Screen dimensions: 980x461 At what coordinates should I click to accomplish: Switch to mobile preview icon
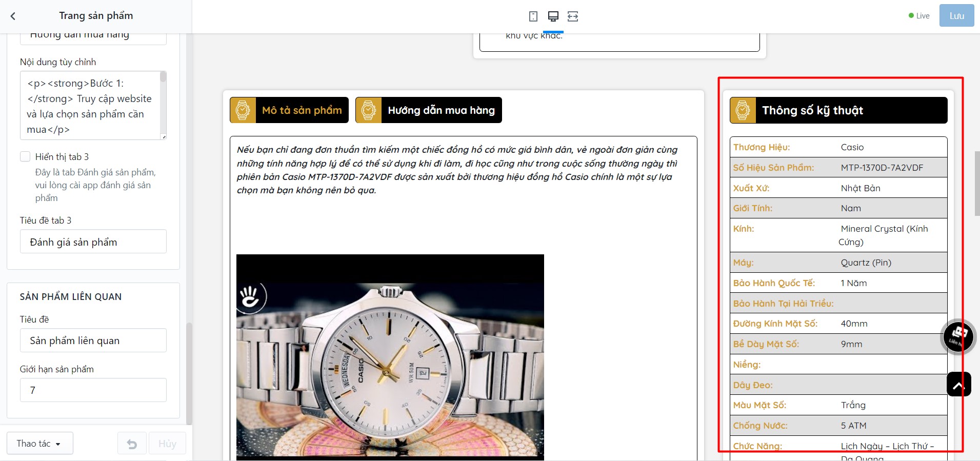(533, 16)
